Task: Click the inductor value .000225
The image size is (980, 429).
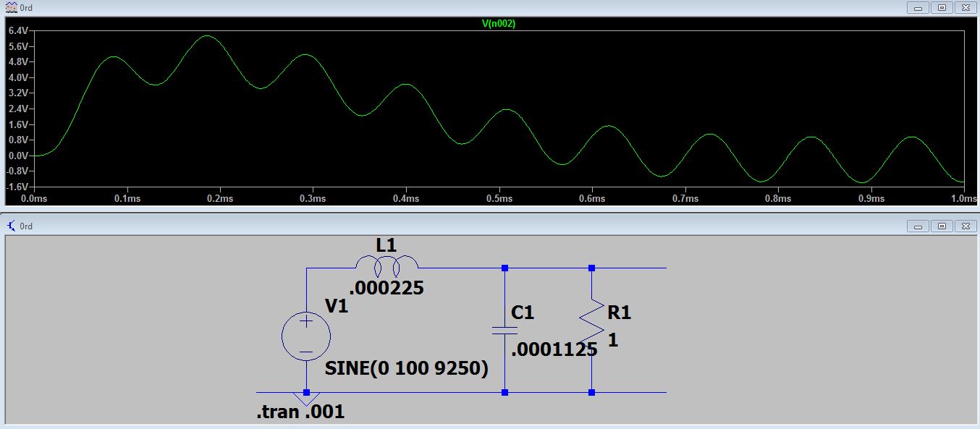Action: 386,289
